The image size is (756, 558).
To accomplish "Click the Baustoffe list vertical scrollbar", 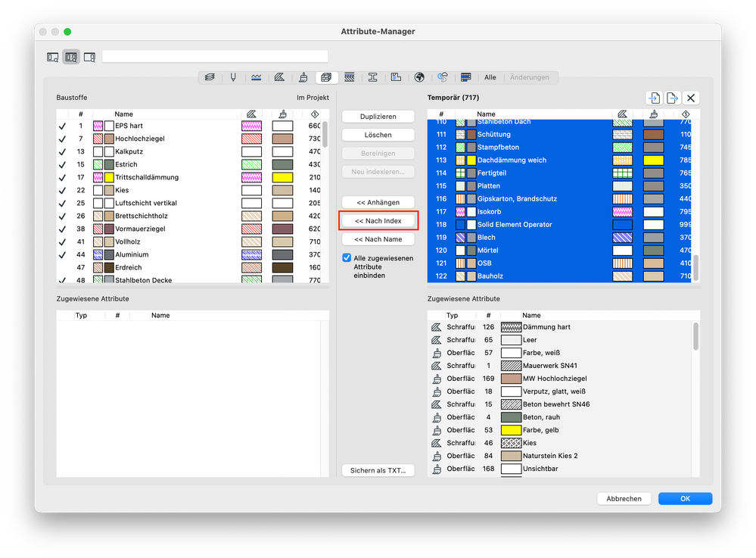I will coord(325,134).
